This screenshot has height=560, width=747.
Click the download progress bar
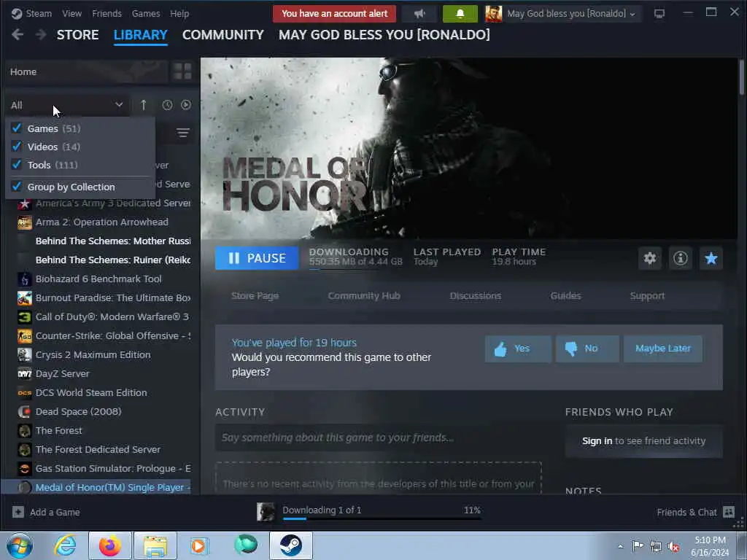click(x=382, y=518)
